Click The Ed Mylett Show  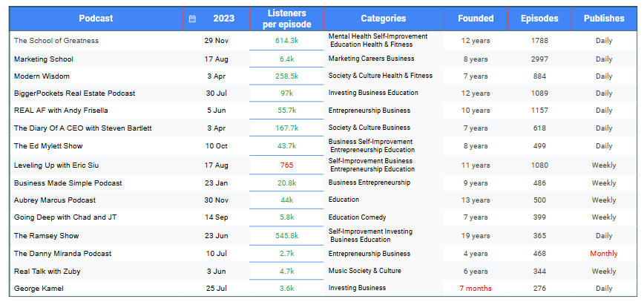pos(48,146)
